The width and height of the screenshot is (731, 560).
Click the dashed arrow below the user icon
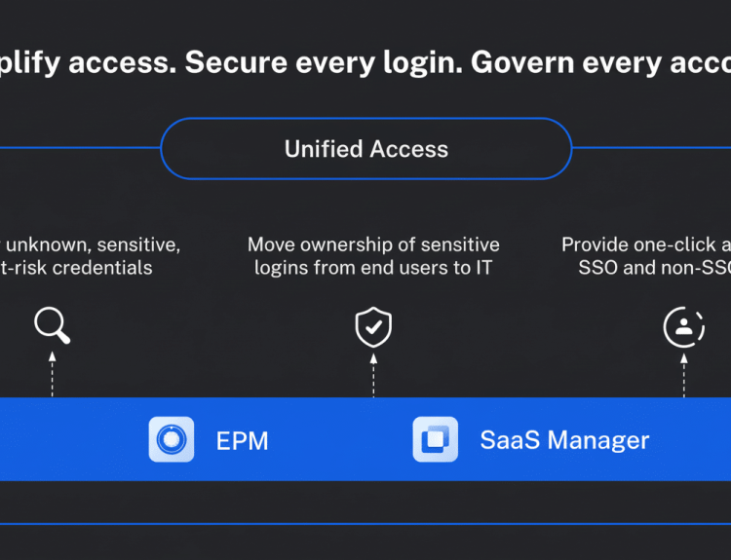[x=684, y=375]
